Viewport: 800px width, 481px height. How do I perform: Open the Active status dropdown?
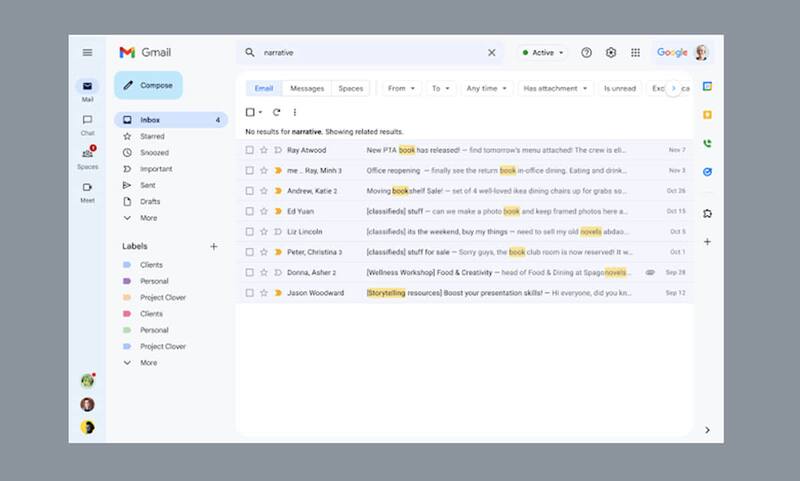point(543,53)
